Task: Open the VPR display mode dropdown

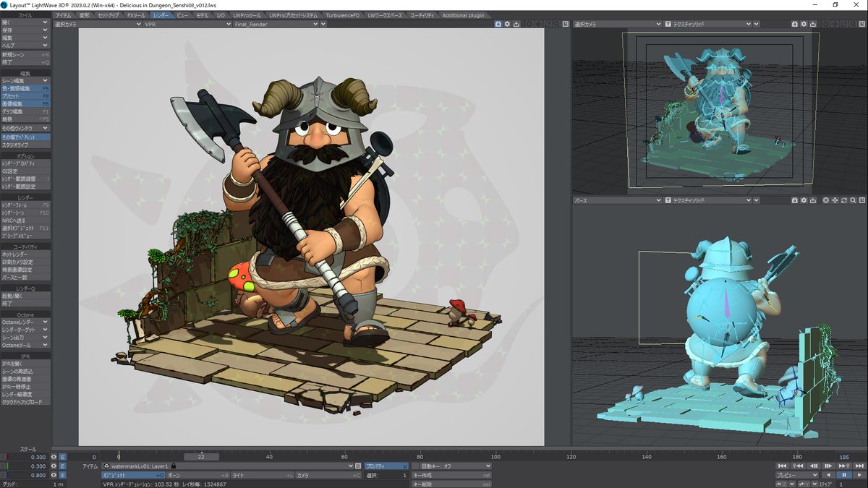Action: pyautogui.click(x=187, y=24)
